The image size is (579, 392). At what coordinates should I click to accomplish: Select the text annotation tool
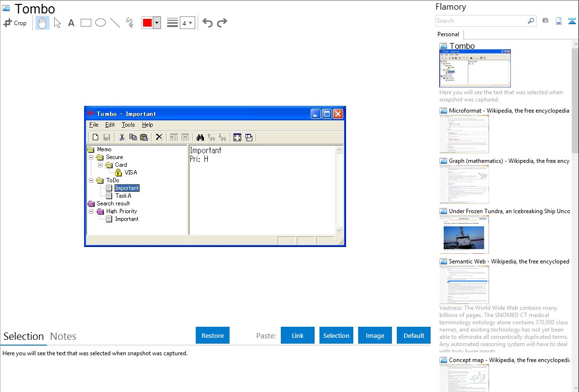pos(71,23)
